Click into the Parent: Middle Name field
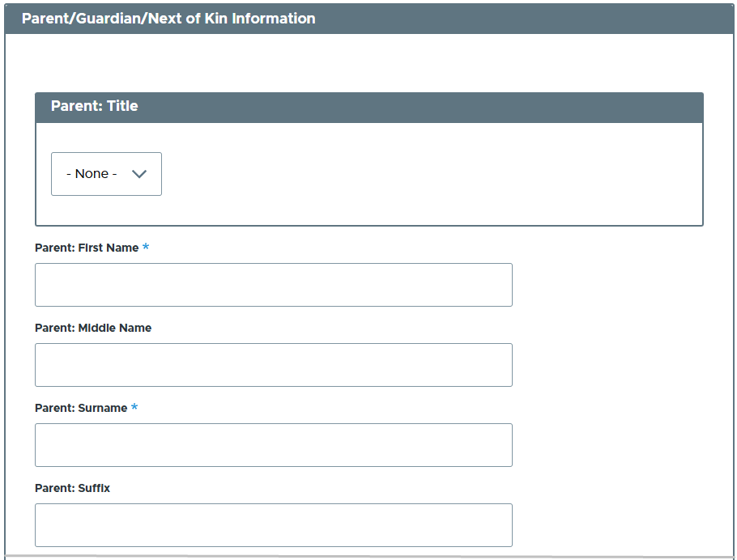737x560 pixels. (273, 365)
